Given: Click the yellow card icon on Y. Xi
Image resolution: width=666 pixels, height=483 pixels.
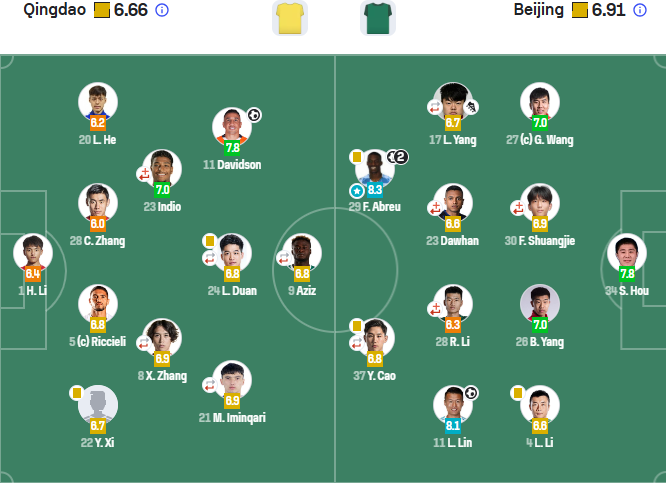Looking at the screenshot, I should [77, 393].
